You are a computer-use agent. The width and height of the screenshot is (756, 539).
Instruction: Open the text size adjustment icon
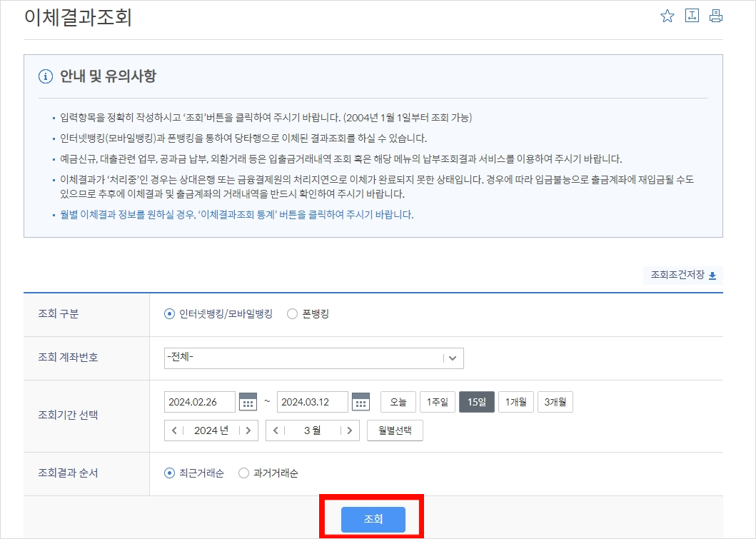(x=692, y=15)
